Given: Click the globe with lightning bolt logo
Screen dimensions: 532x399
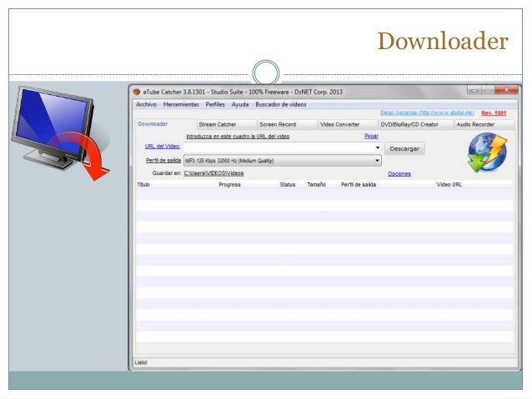Looking at the screenshot, I should (487, 152).
